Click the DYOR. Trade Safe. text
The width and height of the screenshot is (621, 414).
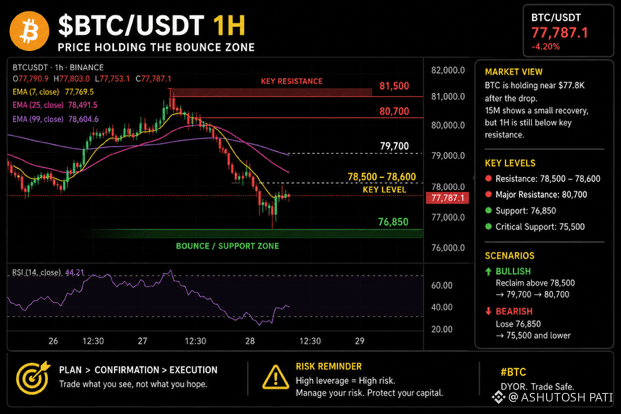[537, 386]
